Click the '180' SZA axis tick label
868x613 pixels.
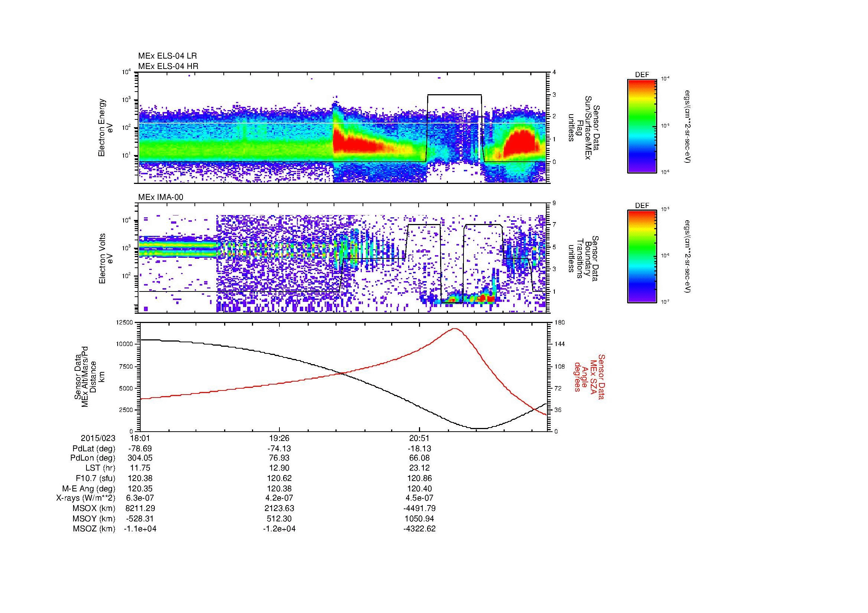pyautogui.click(x=560, y=322)
